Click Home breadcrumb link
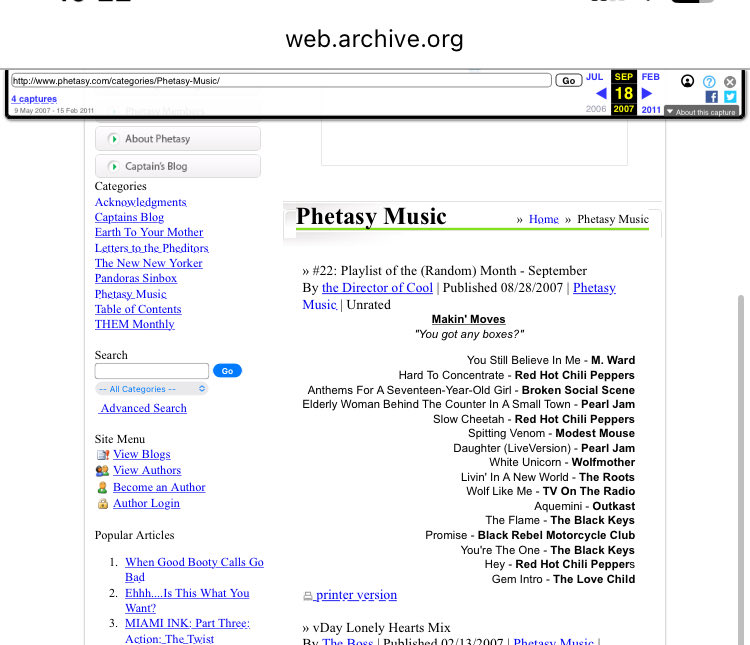 click(x=544, y=220)
